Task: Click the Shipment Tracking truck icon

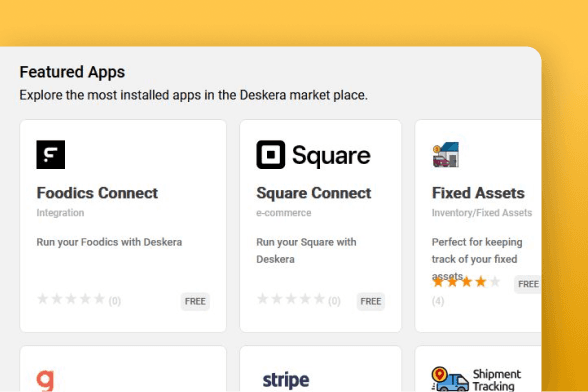Action: (x=450, y=379)
